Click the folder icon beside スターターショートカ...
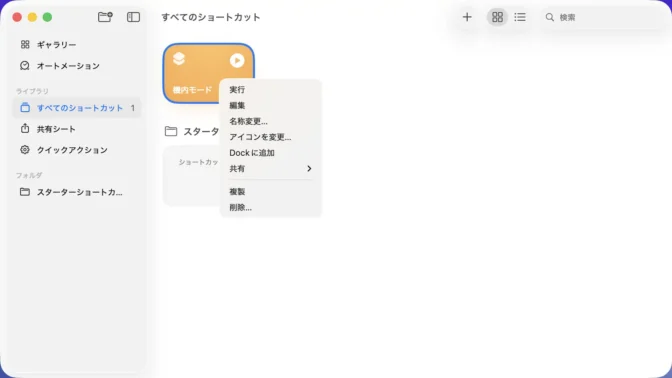This screenshot has height=378, width=672. (25, 192)
